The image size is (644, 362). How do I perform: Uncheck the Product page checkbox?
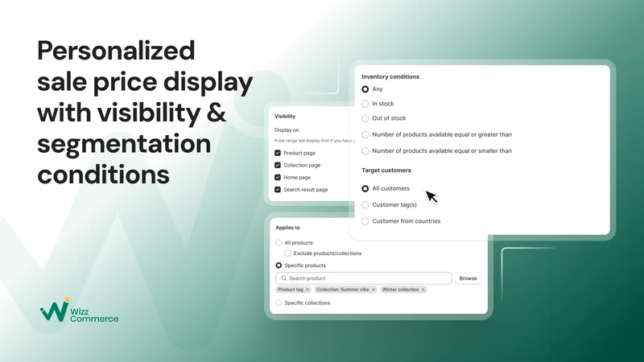(x=278, y=153)
